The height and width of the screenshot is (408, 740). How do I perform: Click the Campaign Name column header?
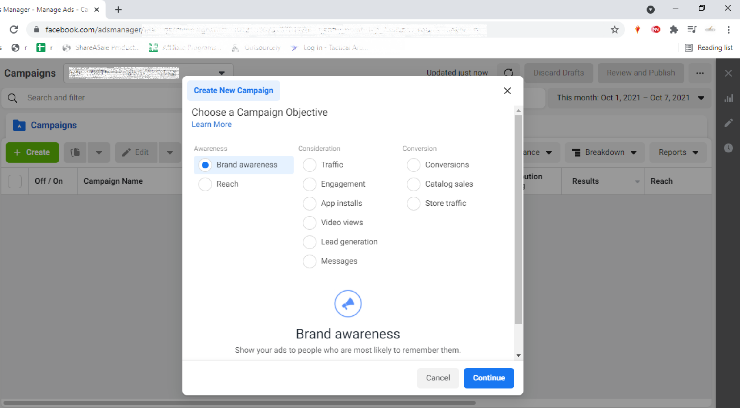click(x=113, y=181)
